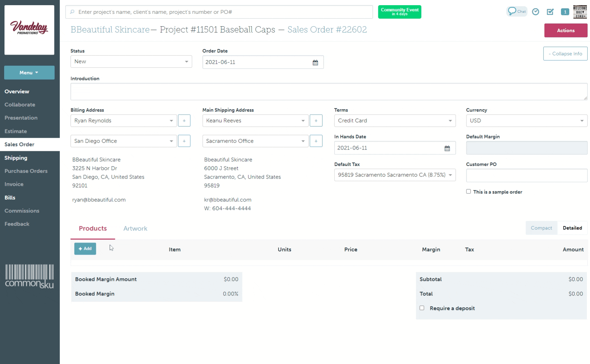The image size is (590, 364).
Task: Expand the Default Tax dropdown
Action: coord(394,175)
